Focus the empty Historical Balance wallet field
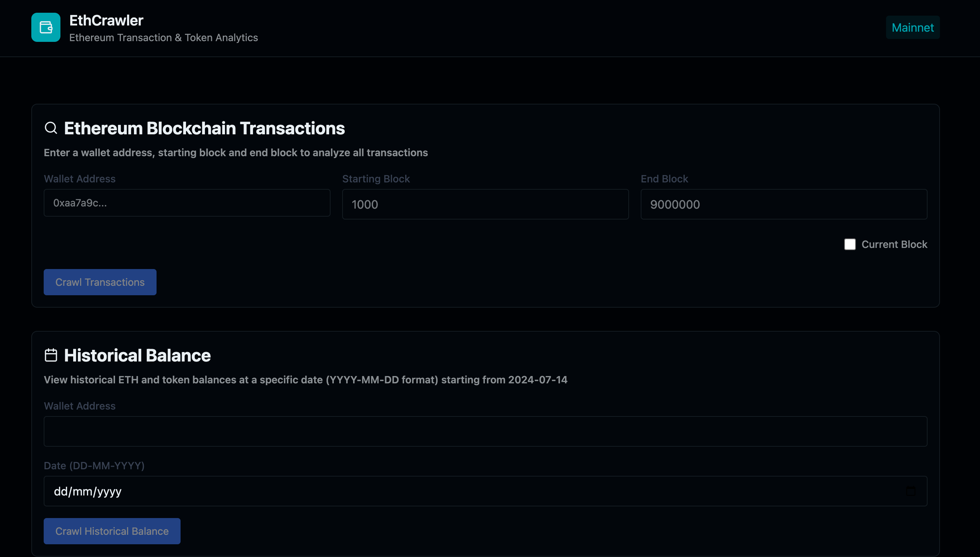The width and height of the screenshot is (980, 557). (485, 431)
